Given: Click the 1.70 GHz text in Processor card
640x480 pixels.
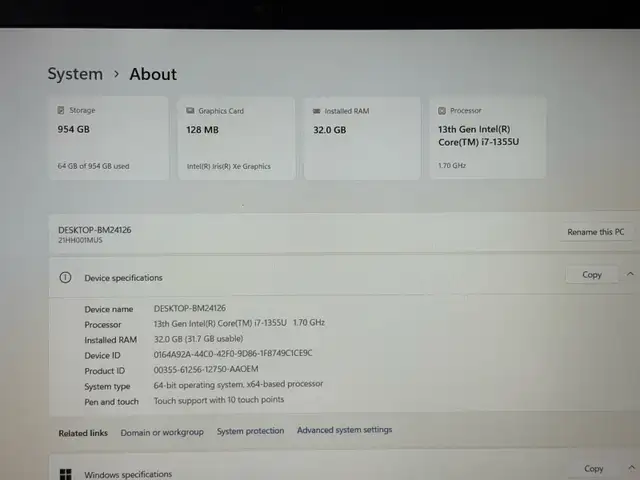Looking at the screenshot, I should [x=452, y=165].
